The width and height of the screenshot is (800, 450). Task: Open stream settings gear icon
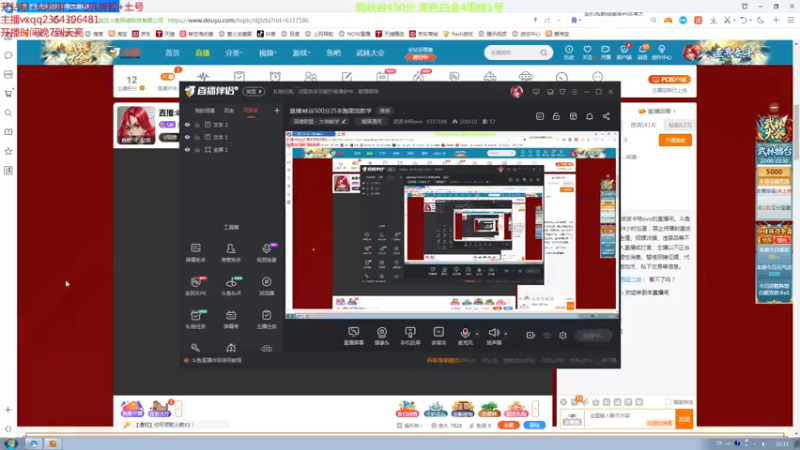point(563,335)
